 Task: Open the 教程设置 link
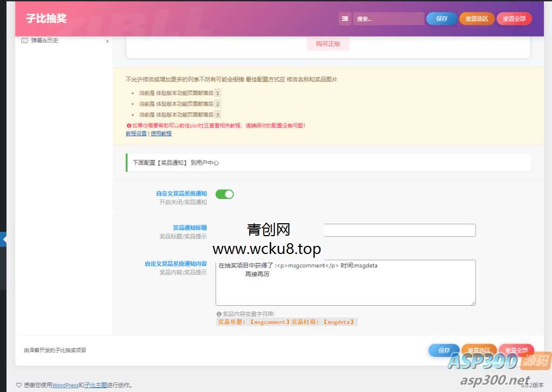[136, 133]
